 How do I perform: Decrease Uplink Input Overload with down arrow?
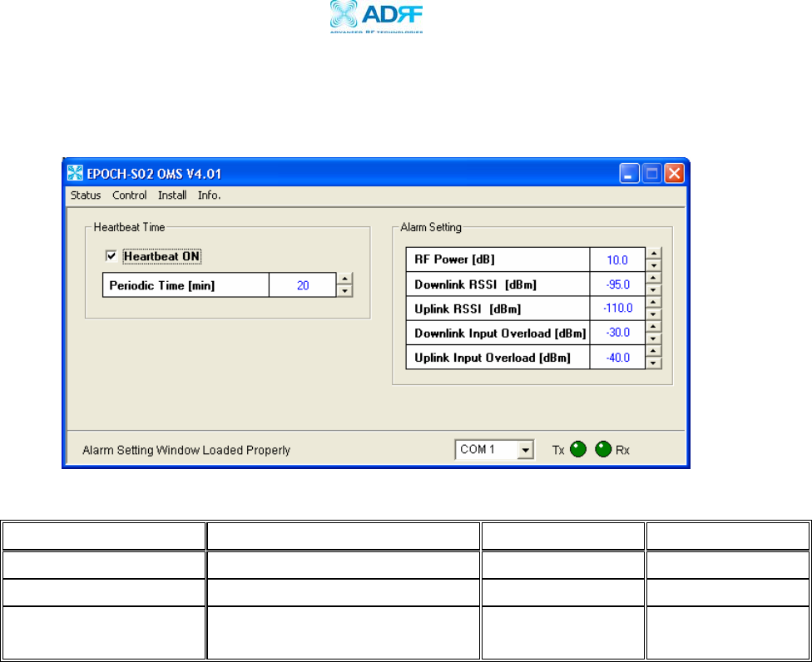(x=654, y=363)
